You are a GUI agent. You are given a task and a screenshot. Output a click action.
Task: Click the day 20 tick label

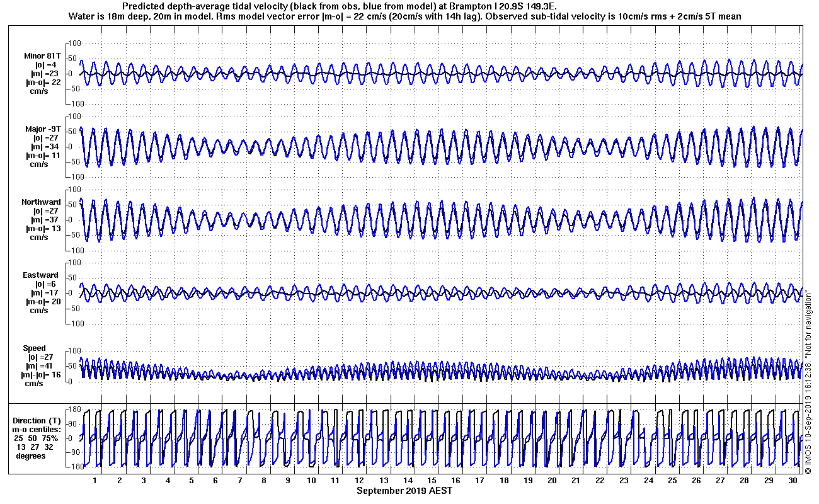[553, 480]
